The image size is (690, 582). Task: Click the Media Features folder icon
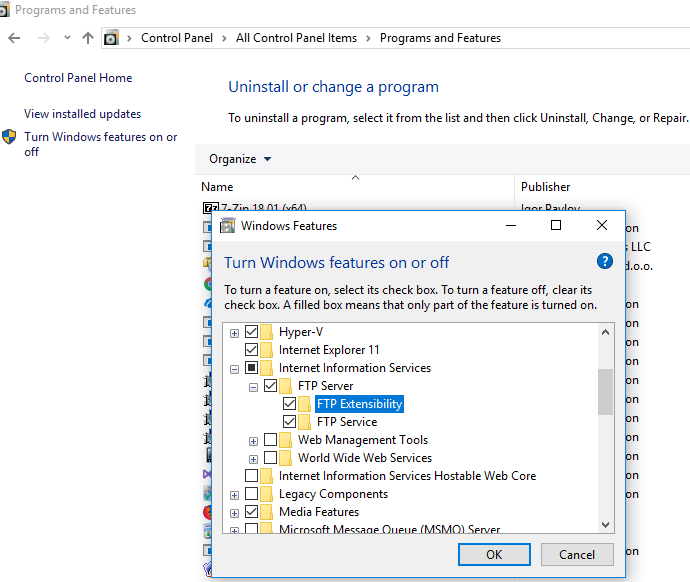click(267, 512)
